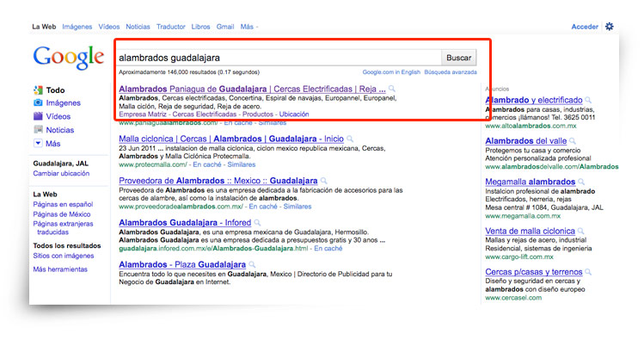Focus the search box with alambrados guadalajara

pyautogui.click(x=279, y=58)
